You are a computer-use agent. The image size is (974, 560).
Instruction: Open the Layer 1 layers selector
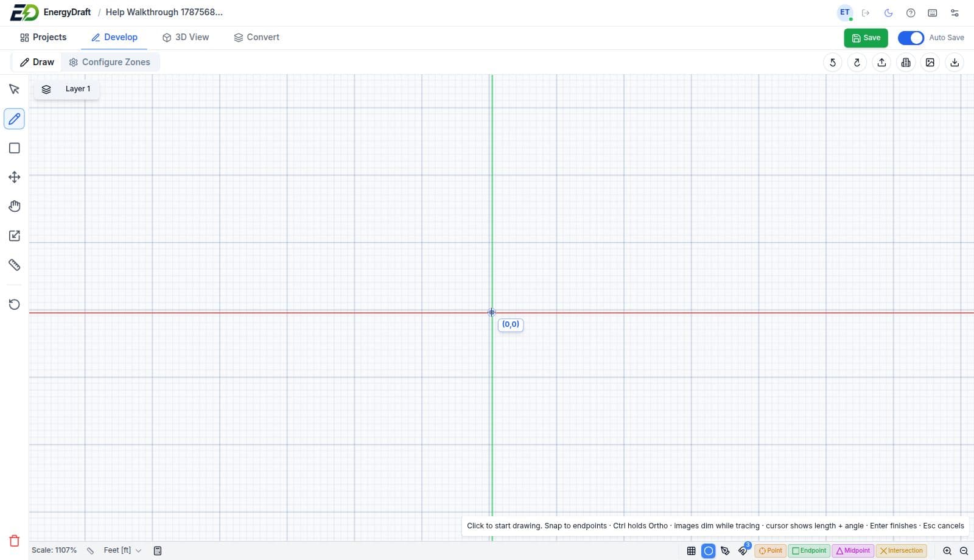coord(66,89)
